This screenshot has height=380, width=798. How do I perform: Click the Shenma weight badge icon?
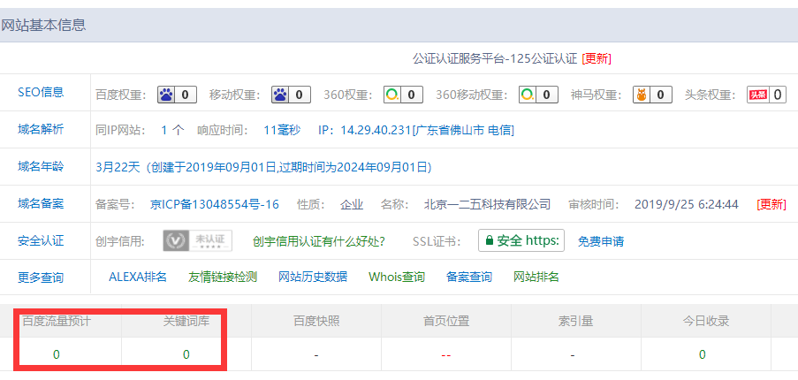point(651,95)
